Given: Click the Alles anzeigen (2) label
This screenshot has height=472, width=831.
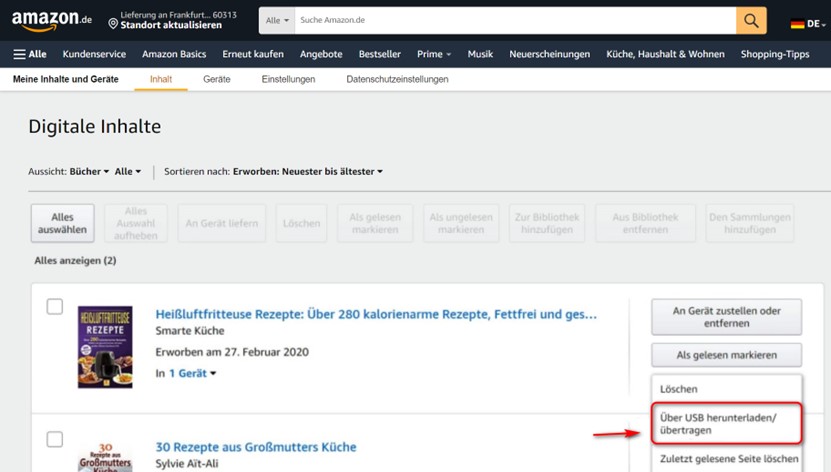Looking at the screenshot, I should (75, 261).
